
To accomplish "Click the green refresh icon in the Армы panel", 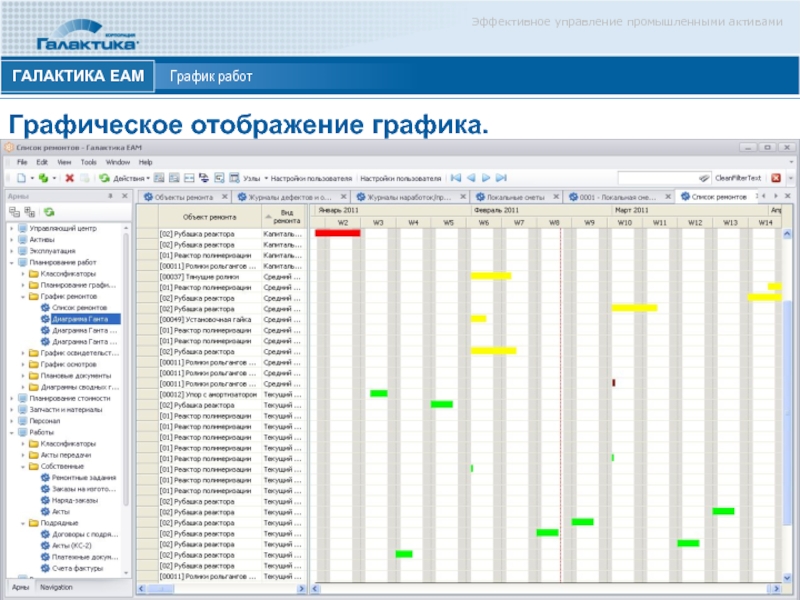I will 48,212.
